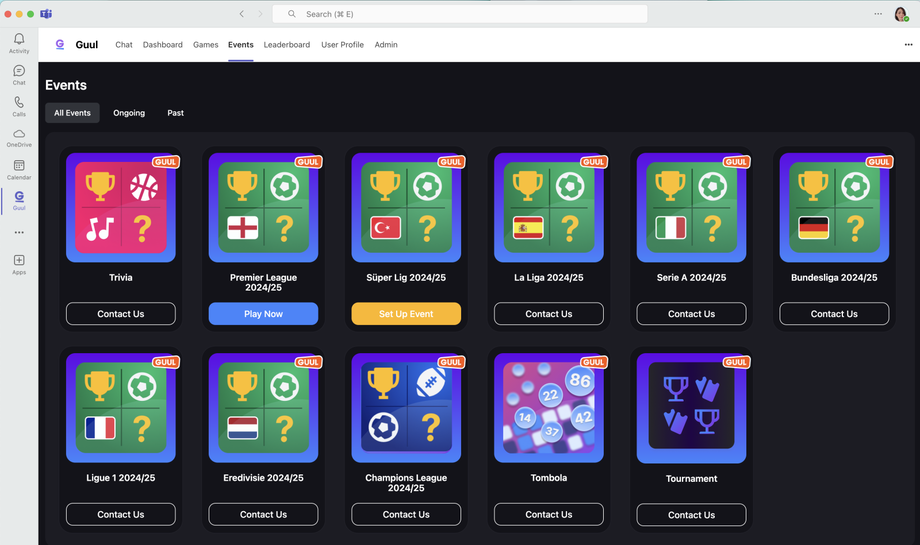Click the search magnifier icon
Screen dimensions: 920x545
(x=292, y=14)
